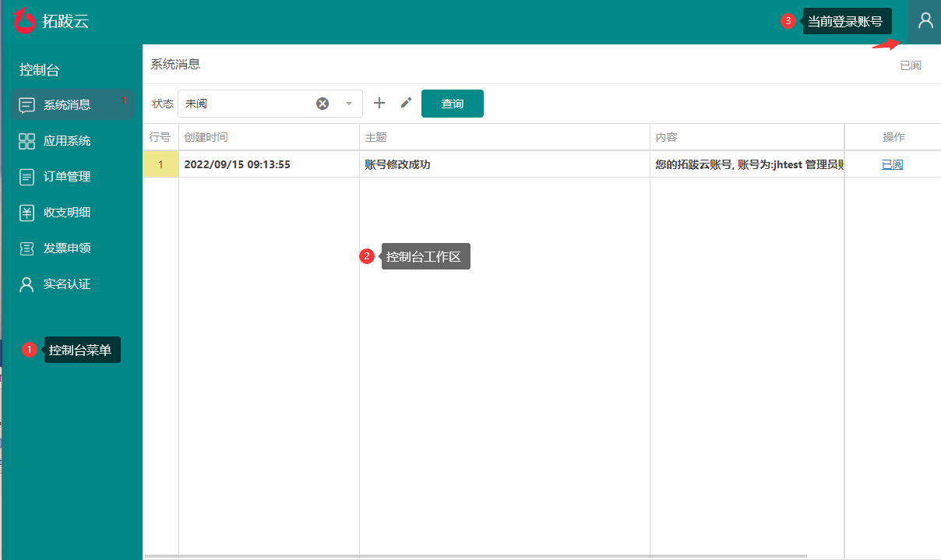Image resolution: width=941 pixels, height=560 pixels.
Task: Click the 拓跋云 logo icon
Action: (x=25, y=21)
